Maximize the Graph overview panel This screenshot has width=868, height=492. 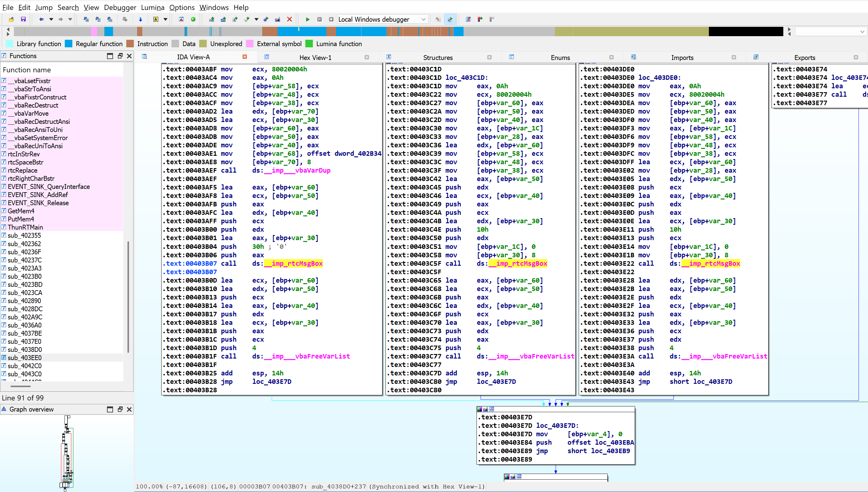(x=110, y=409)
